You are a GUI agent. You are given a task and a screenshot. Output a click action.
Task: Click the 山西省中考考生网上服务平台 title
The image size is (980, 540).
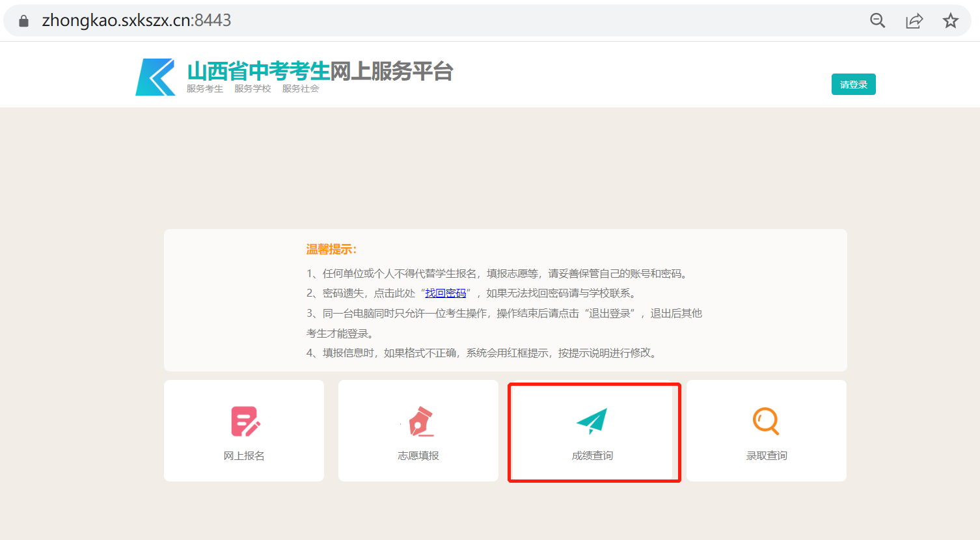click(x=320, y=71)
